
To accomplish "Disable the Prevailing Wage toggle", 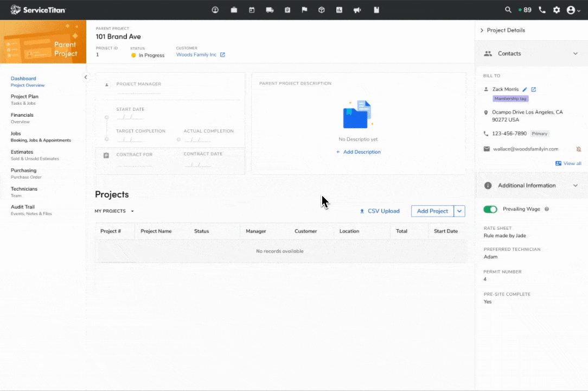I will click(x=490, y=209).
